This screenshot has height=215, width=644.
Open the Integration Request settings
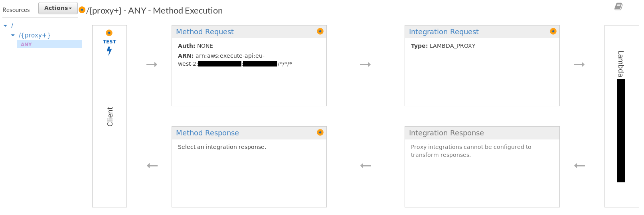444,32
